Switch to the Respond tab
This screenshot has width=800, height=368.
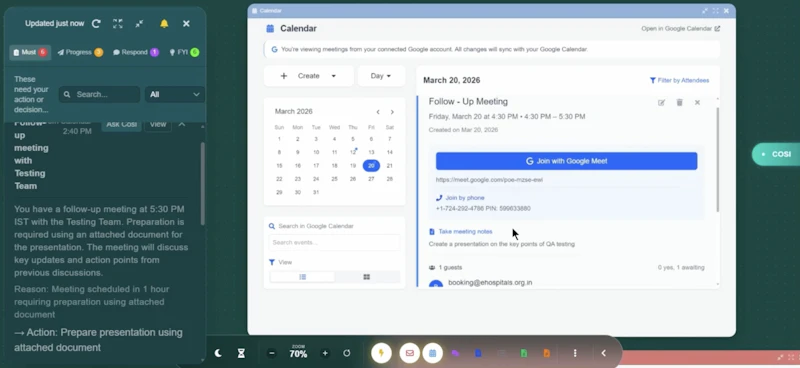(136, 52)
